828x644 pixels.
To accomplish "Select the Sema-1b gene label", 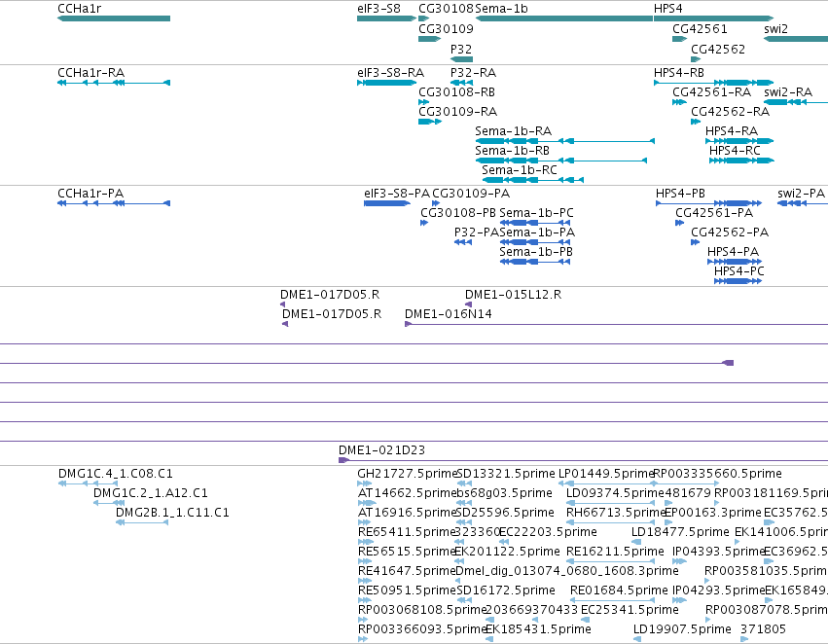I will (501, 9).
